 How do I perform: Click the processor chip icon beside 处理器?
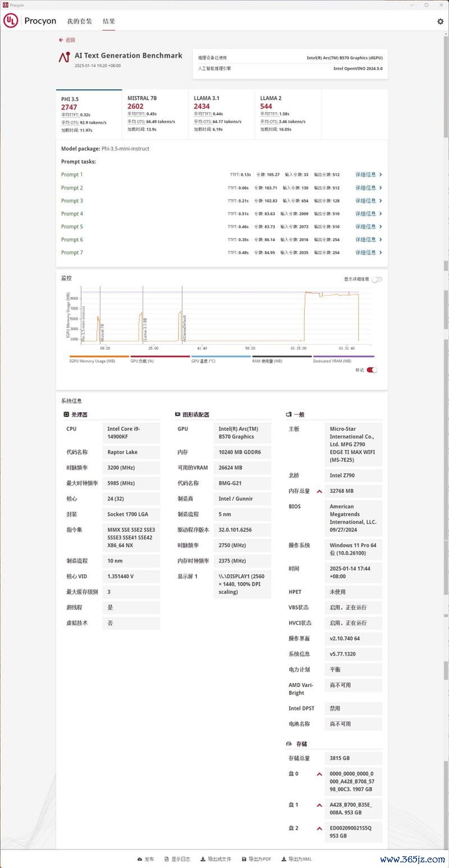(x=66, y=414)
